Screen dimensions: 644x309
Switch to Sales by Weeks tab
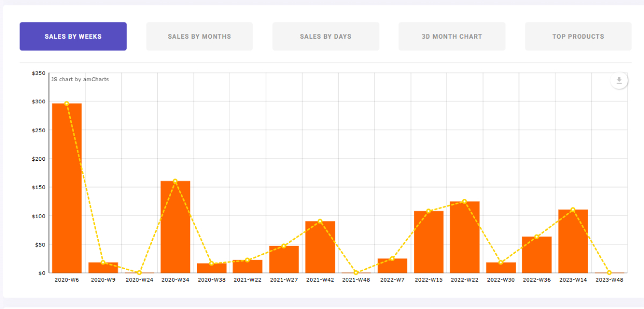pyautogui.click(x=73, y=37)
